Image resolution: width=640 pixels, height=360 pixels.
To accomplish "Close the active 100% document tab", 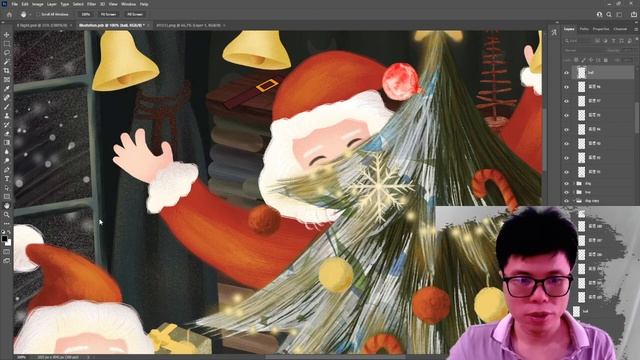I will tap(148, 25).
